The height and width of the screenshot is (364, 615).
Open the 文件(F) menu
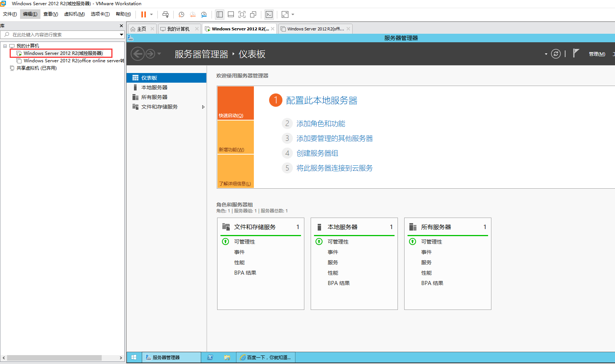(x=10, y=14)
